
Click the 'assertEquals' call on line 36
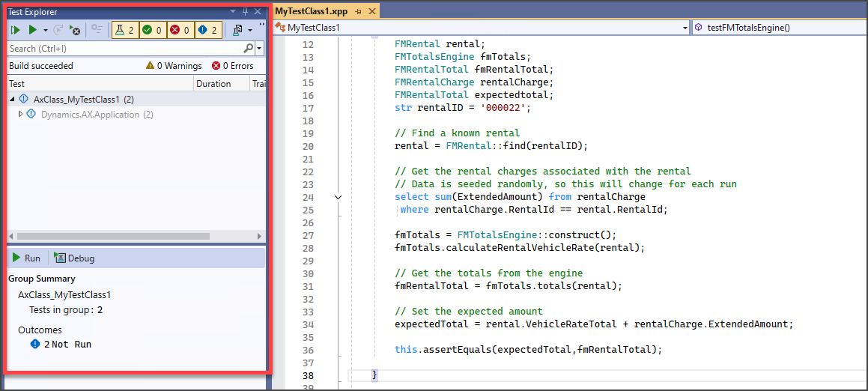[x=457, y=350]
